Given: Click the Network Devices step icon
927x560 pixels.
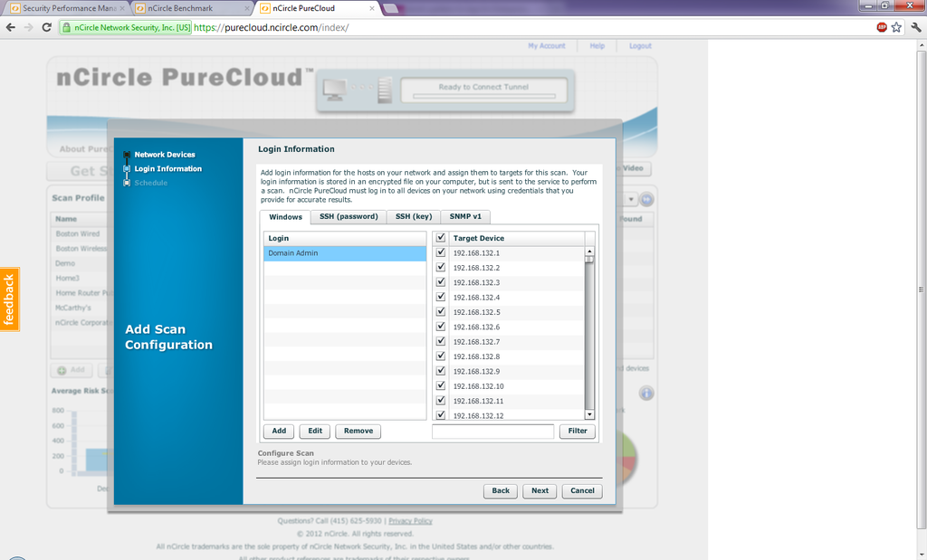Looking at the screenshot, I should point(126,154).
